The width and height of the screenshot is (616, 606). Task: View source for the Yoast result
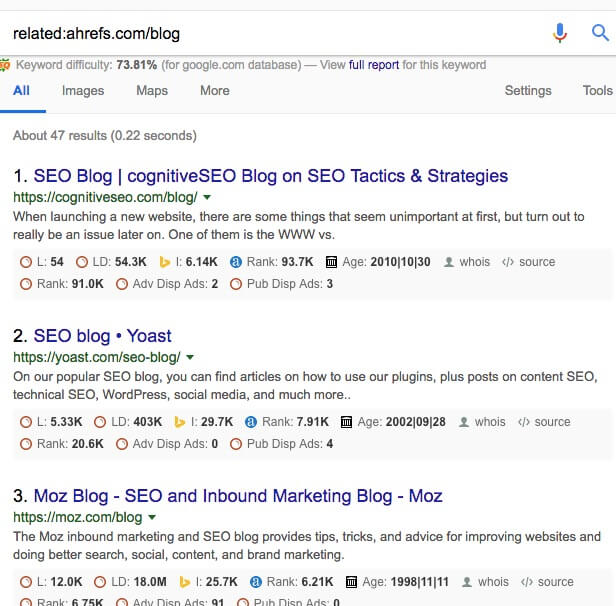point(544,422)
